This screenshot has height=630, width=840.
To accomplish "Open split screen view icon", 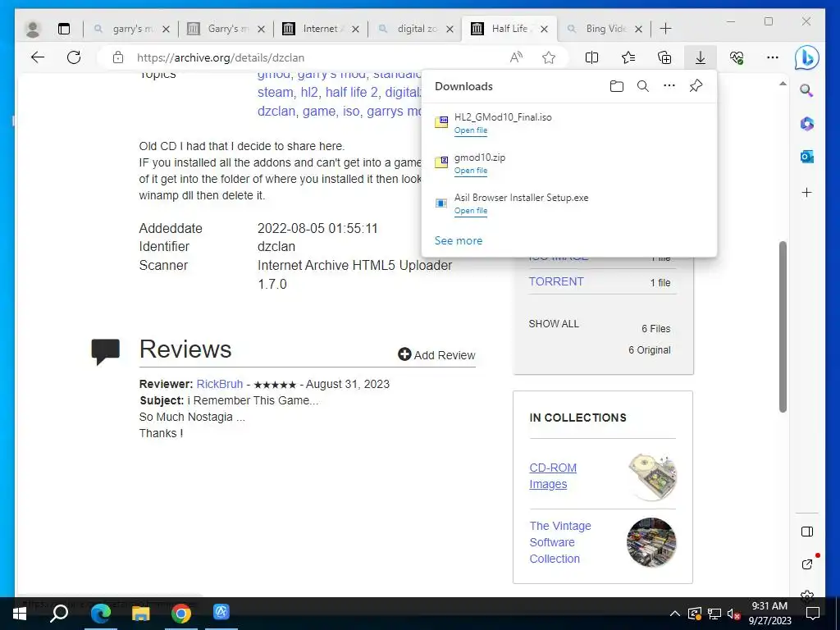I will pos(591,57).
